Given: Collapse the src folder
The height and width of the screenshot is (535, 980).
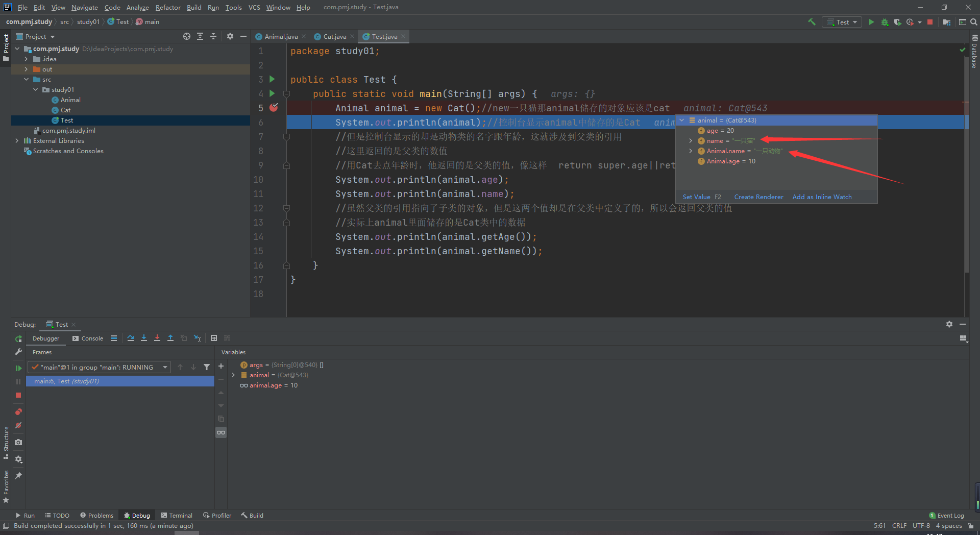Looking at the screenshot, I should coord(26,80).
